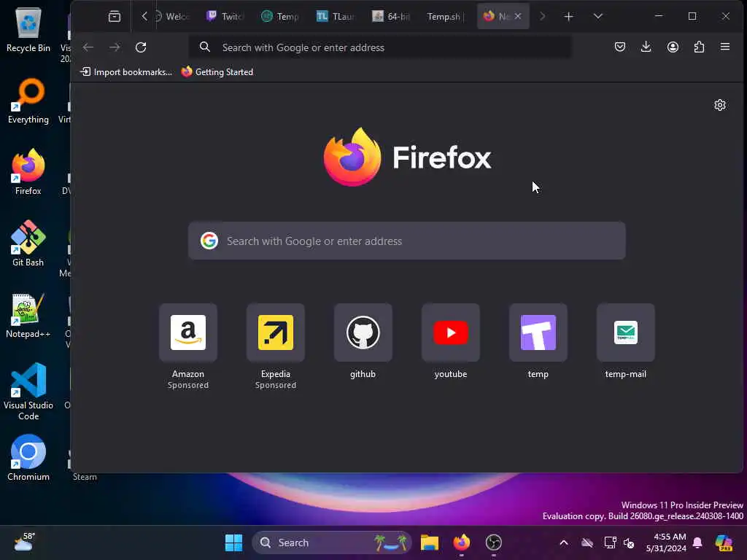
Task: Open the notifications bell icon
Action: [697, 542]
